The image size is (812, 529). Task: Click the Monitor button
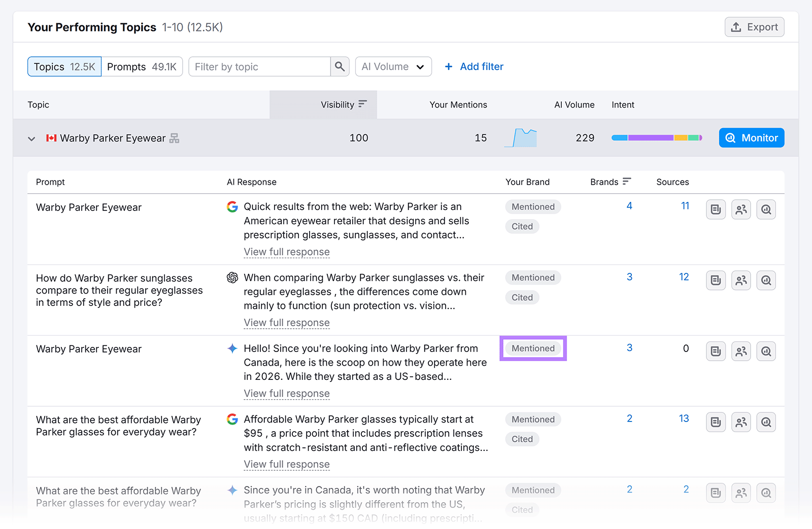pos(752,138)
